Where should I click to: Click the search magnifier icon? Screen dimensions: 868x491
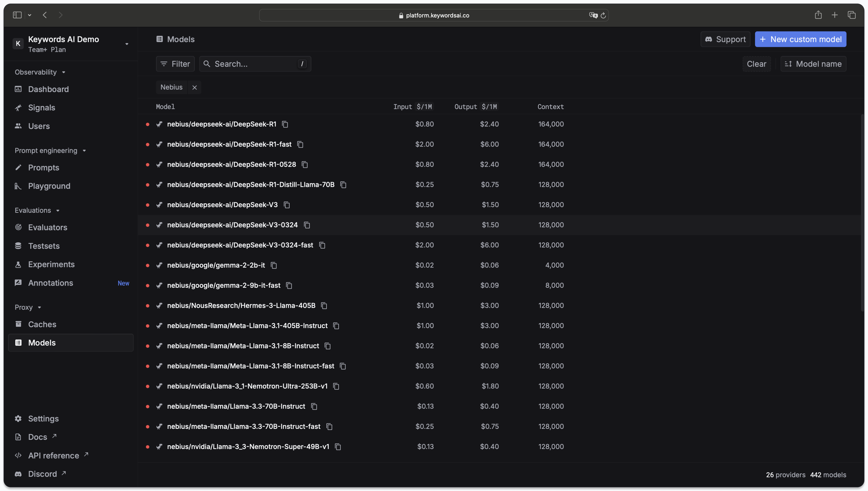pyautogui.click(x=207, y=64)
